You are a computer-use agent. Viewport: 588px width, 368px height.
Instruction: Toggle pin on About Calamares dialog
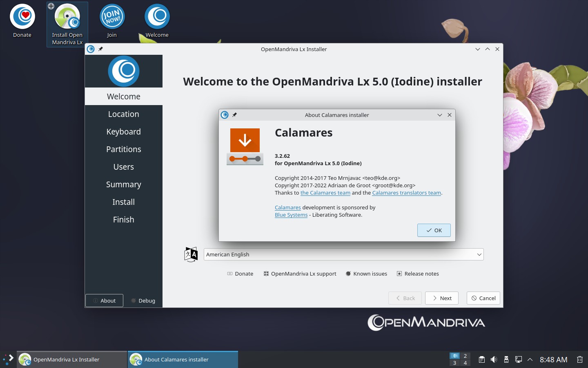click(x=235, y=115)
